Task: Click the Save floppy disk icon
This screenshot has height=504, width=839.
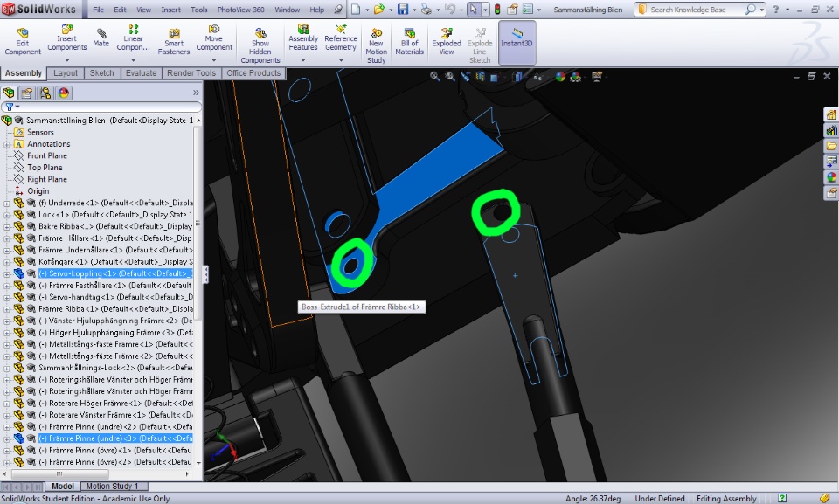Action: 403,9
